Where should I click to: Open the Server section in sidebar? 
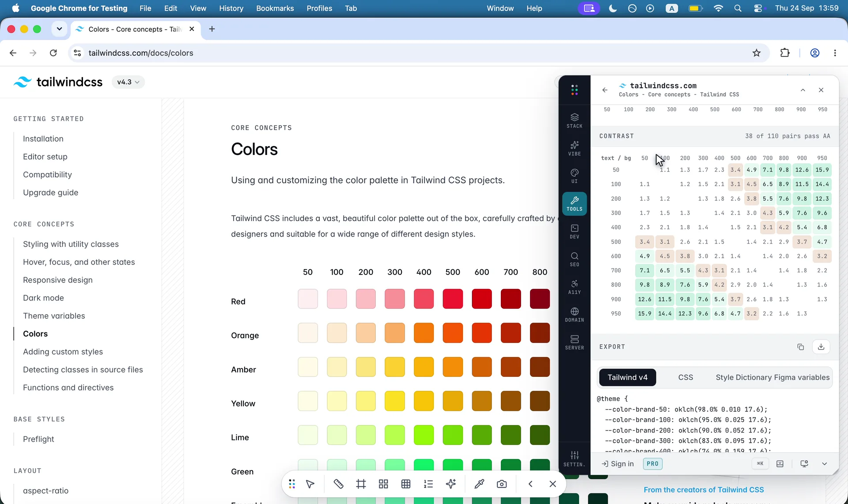(574, 342)
